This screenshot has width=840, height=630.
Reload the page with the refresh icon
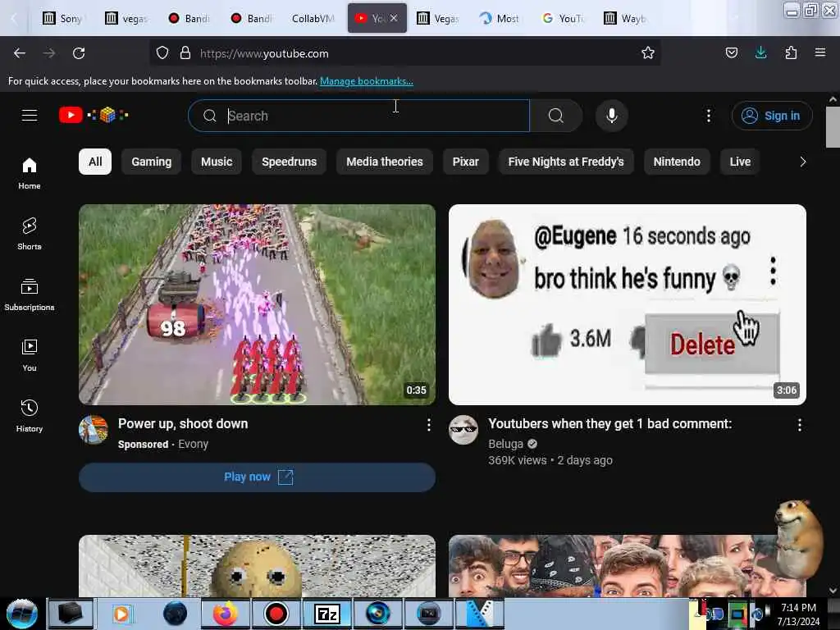point(79,53)
